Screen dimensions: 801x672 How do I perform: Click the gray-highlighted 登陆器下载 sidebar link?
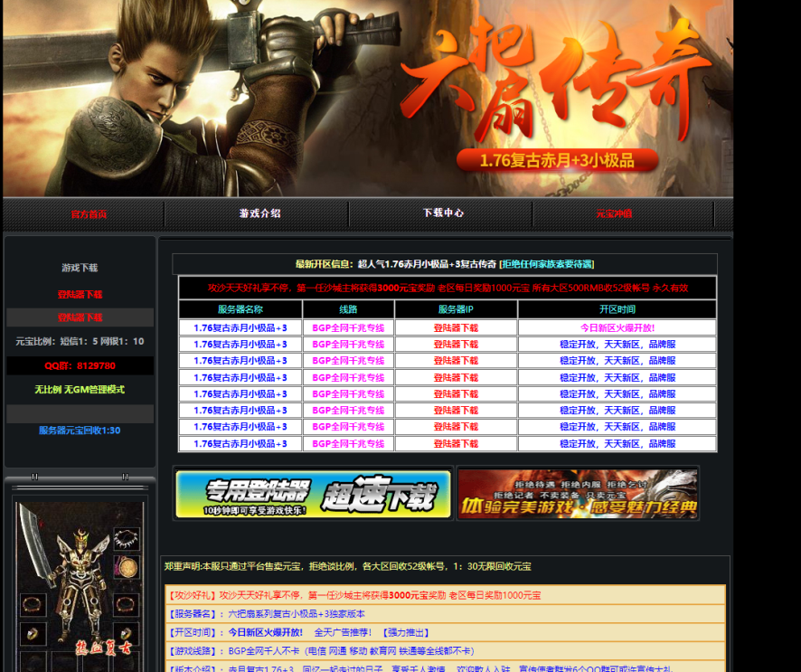tap(80, 317)
